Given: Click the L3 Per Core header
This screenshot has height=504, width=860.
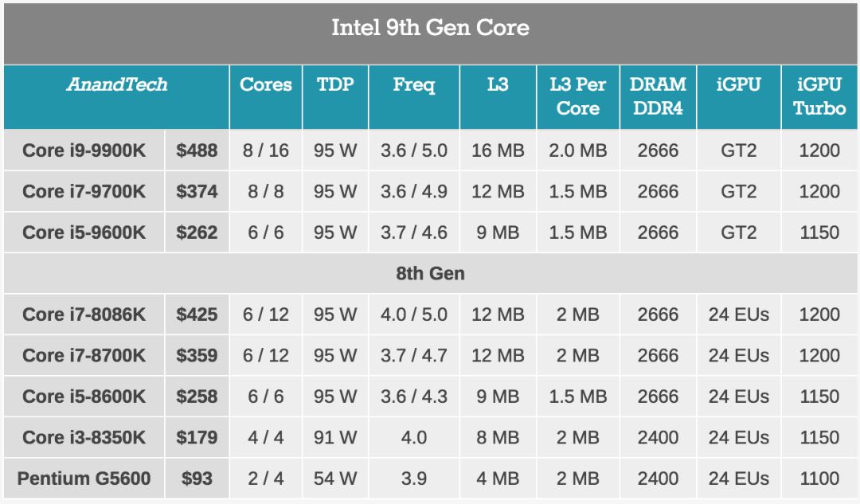Looking at the screenshot, I should pos(578,96).
